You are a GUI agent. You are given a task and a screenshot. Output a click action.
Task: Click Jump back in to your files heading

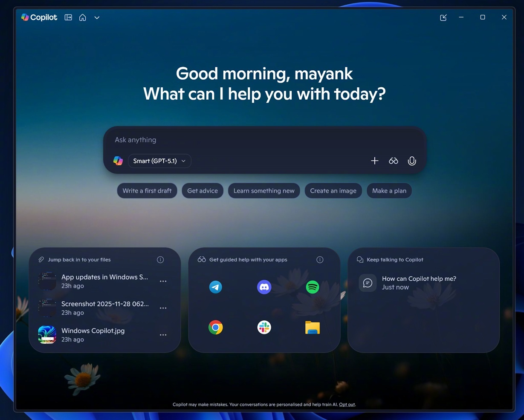tap(79, 259)
